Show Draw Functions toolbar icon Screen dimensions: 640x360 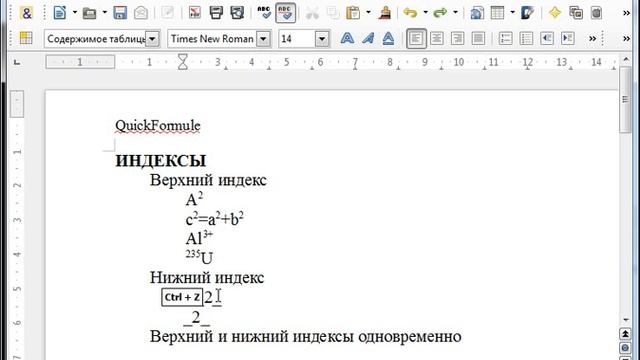click(527, 13)
